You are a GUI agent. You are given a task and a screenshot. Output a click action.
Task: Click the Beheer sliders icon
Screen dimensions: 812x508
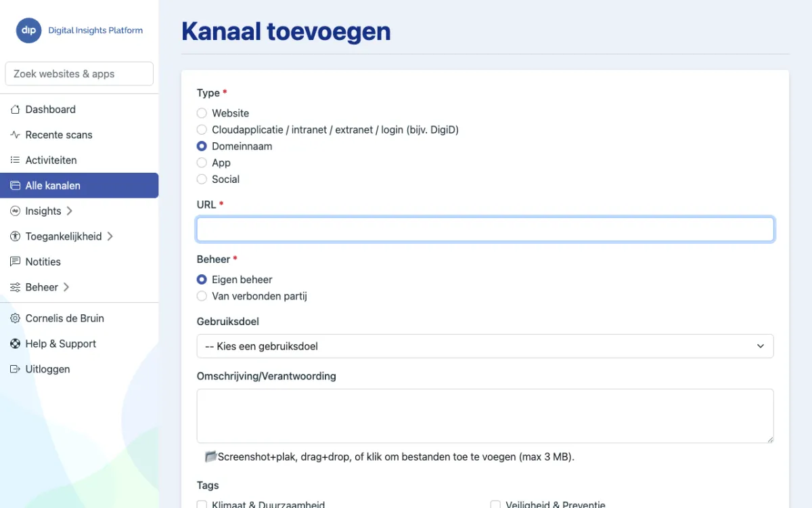[x=15, y=287]
